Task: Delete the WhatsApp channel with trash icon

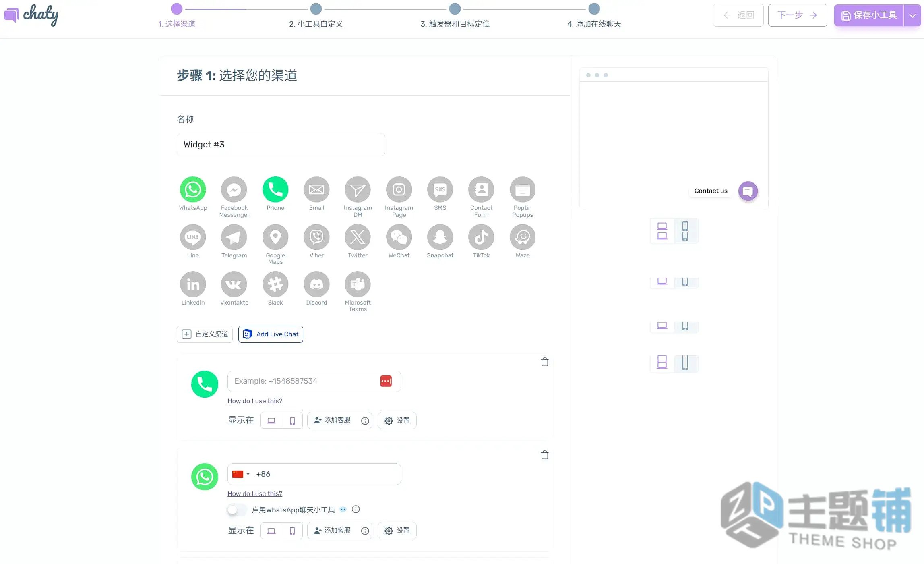Action: (x=544, y=455)
